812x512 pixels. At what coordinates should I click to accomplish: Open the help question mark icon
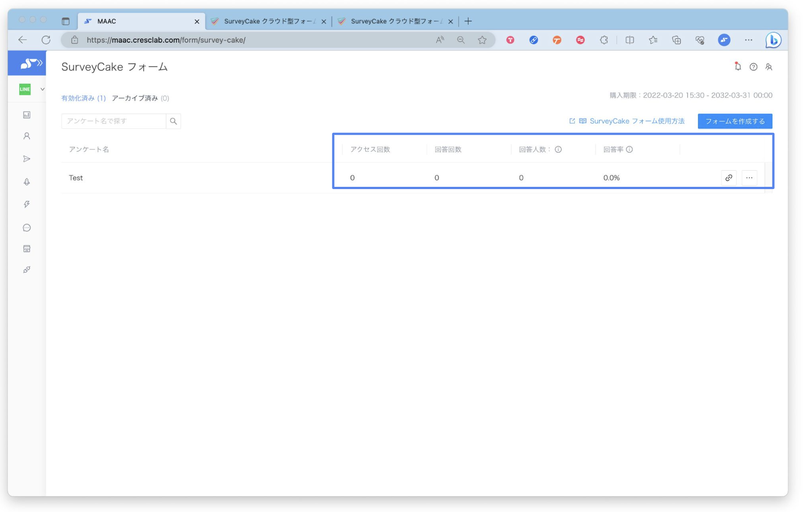[753, 67]
